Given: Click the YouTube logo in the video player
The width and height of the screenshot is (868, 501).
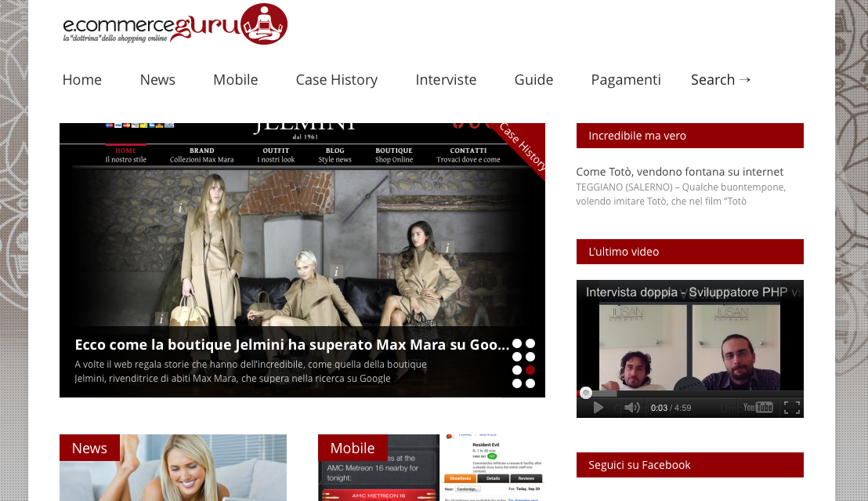Looking at the screenshot, I should 758,408.
